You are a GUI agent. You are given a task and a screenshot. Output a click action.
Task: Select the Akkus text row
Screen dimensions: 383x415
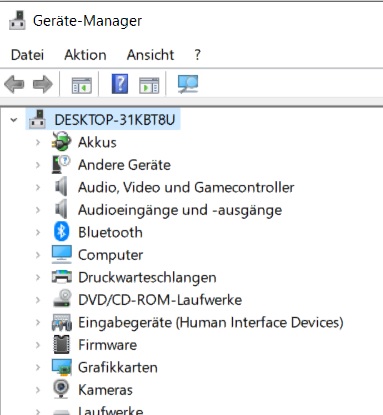pyautogui.click(x=97, y=142)
